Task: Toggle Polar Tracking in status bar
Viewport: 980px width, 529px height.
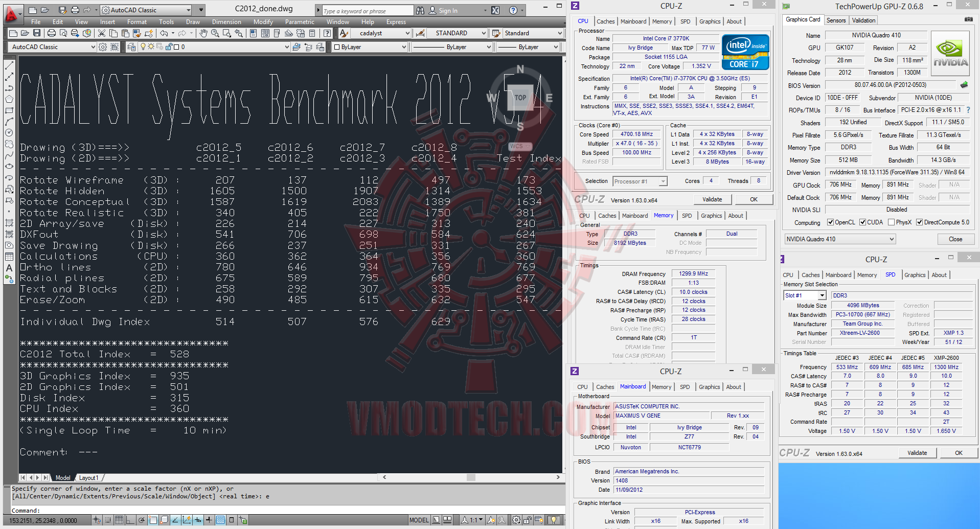Action: click(142, 520)
